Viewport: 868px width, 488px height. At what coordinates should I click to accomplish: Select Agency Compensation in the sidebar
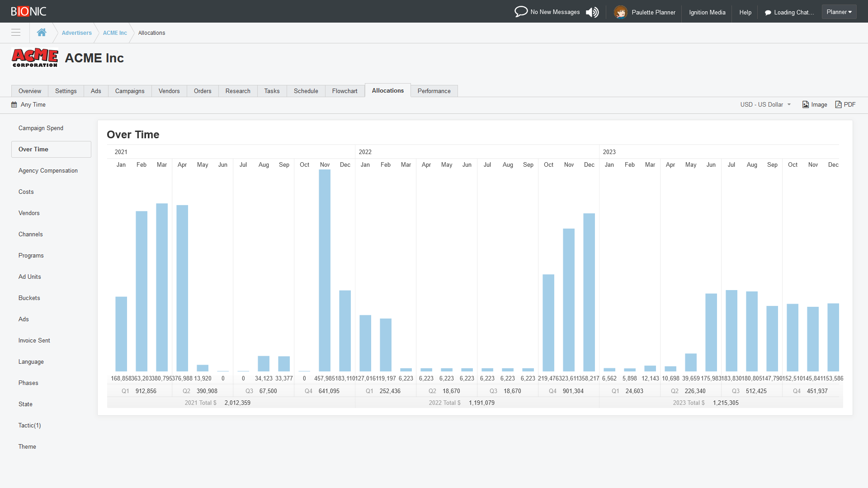48,170
